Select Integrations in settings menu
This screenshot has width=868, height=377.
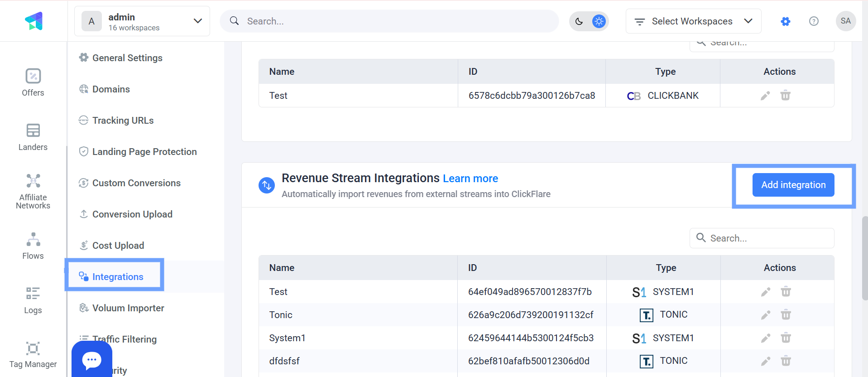click(118, 277)
